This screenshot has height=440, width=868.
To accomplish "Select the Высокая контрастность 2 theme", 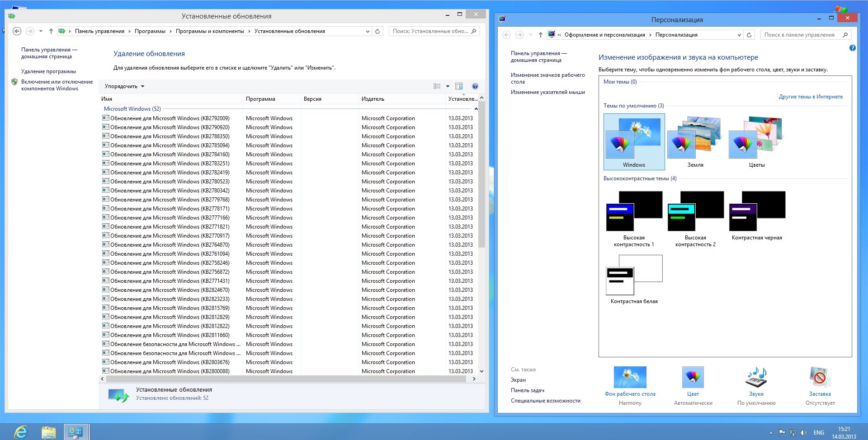I will (x=695, y=219).
